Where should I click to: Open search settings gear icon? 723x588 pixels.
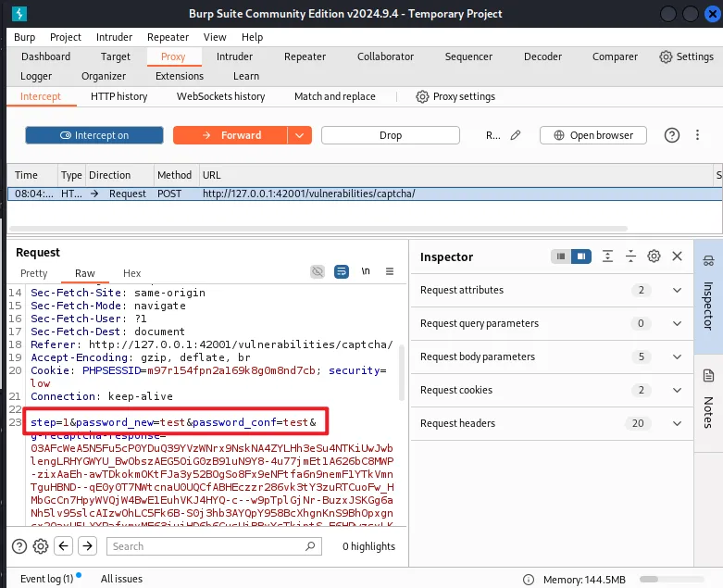coord(41,546)
